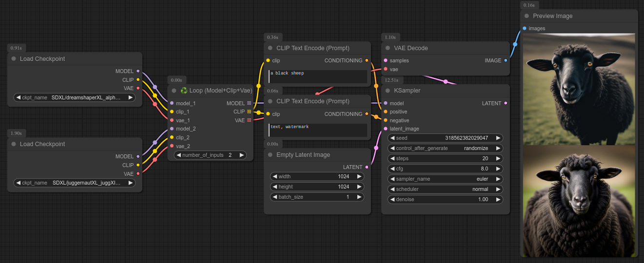Click the images input socket on Preview Image
This screenshot has height=263, width=644.
click(x=525, y=28)
